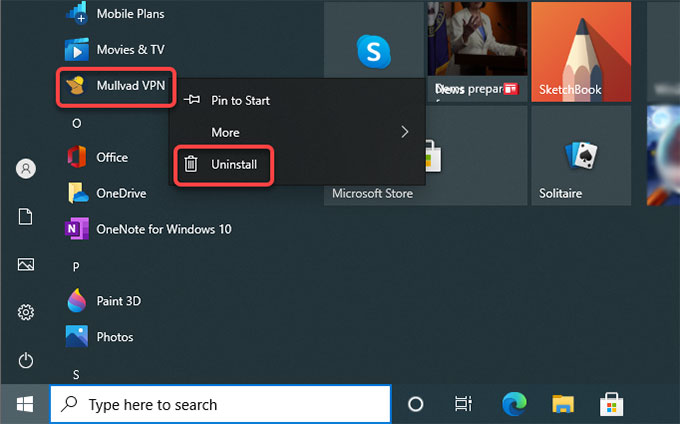The height and width of the screenshot is (424, 680).
Task: Click Windows Start button
Action: point(25,404)
